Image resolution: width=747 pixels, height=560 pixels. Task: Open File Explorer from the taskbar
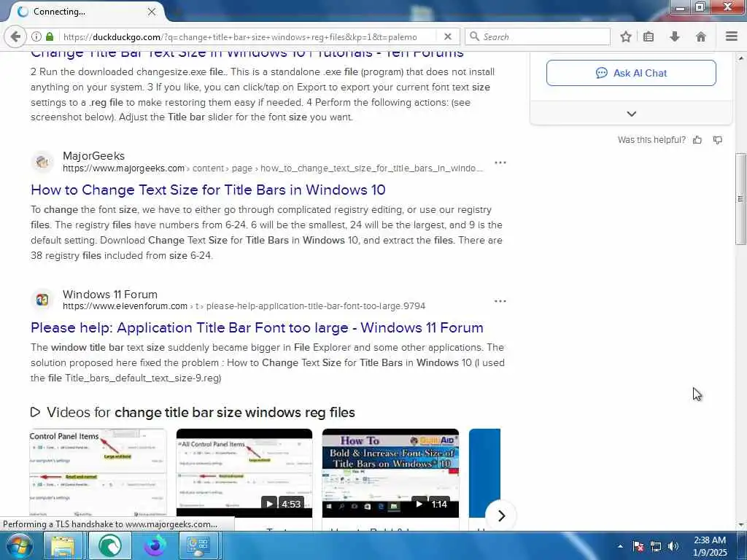tap(63, 545)
